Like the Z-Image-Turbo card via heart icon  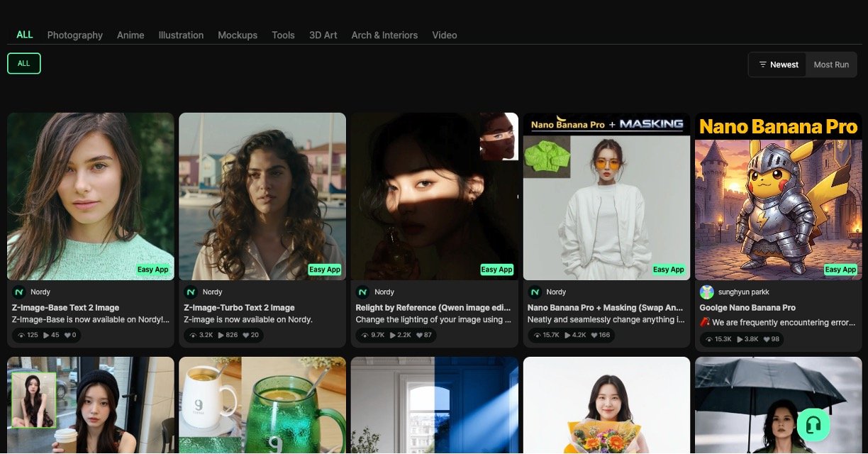(x=246, y=335)
